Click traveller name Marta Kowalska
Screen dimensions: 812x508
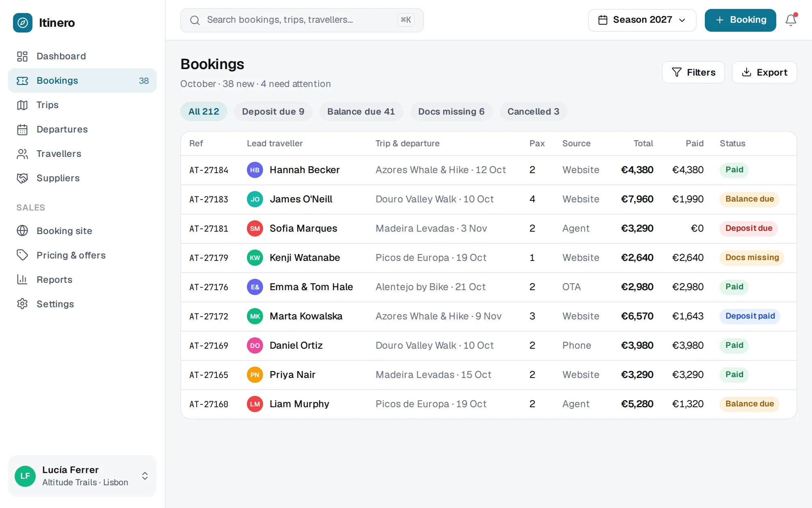click(306, 316)
